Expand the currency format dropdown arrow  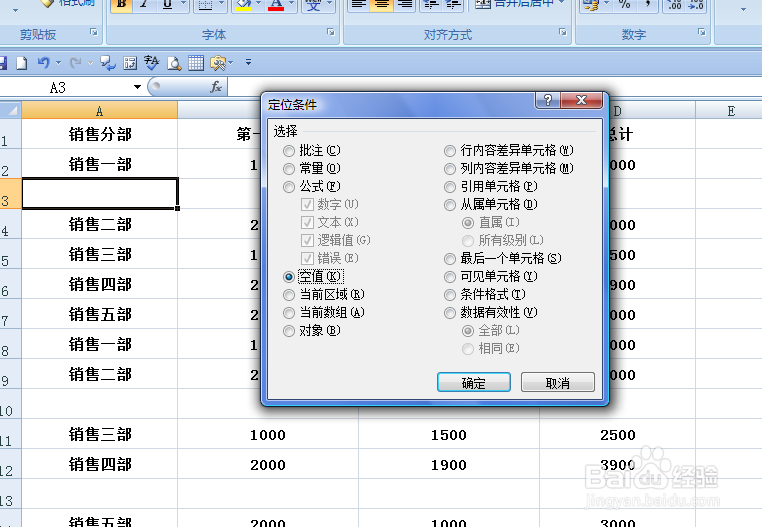tap(606, 4)
